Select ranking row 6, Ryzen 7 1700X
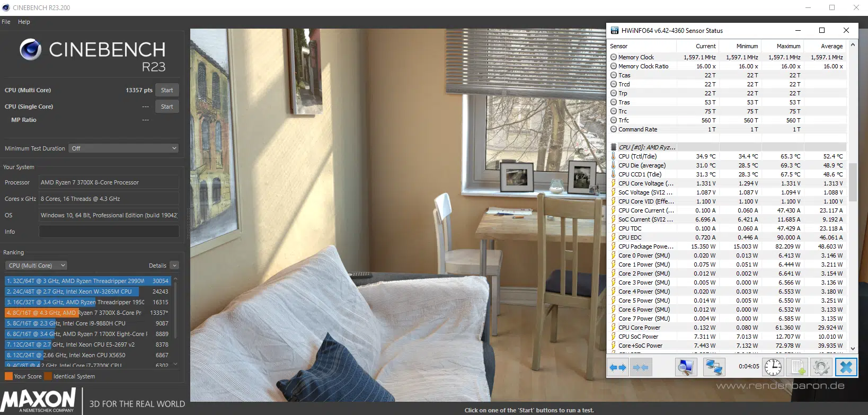868x415 pixels. pos(87,334)
